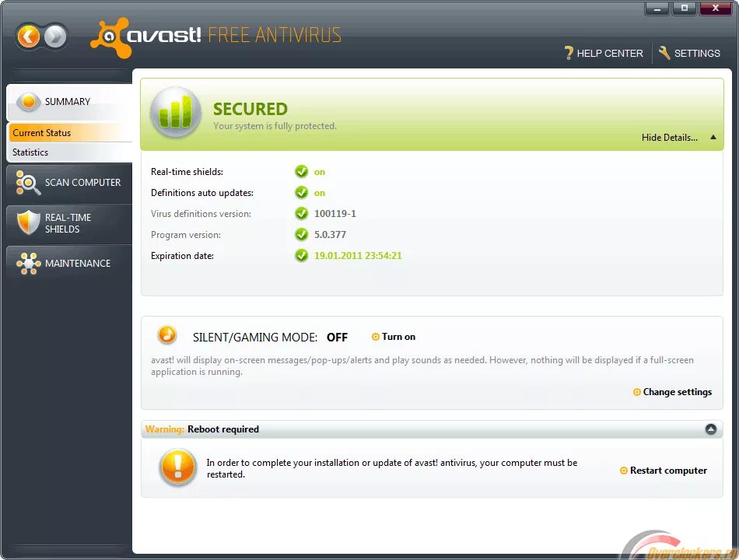
Task: Click the expiration date 19.01.2011 23:54:21
Action: [x=358, y=255]
